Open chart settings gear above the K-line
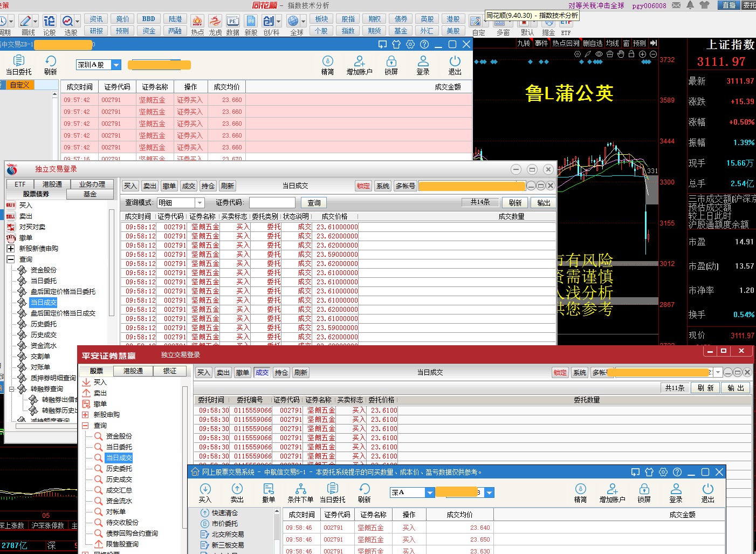This screenshot has width=756, height=554. (x=578, y=54)
